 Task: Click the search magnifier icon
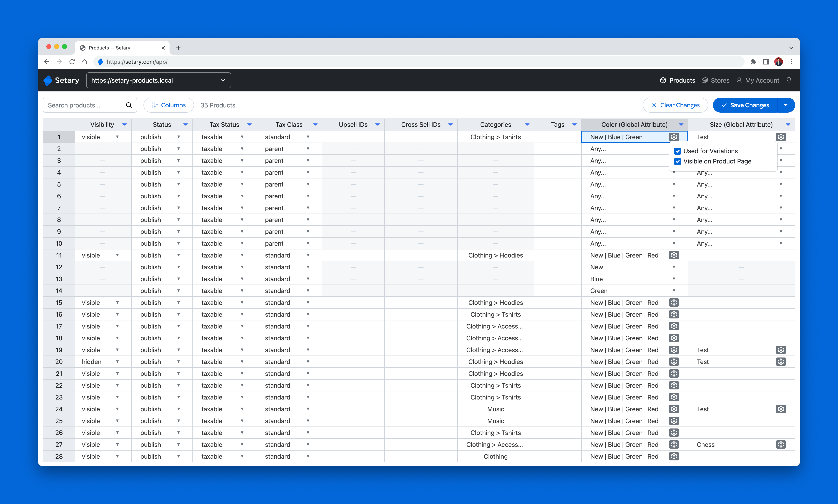pyautogui.click(x=129, y=105)
